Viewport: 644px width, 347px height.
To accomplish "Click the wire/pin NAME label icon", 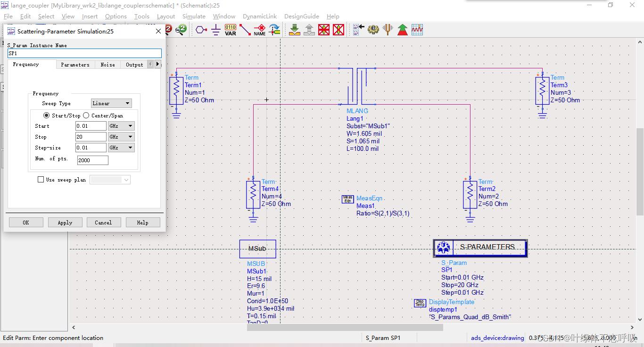I will click(259, 30).
